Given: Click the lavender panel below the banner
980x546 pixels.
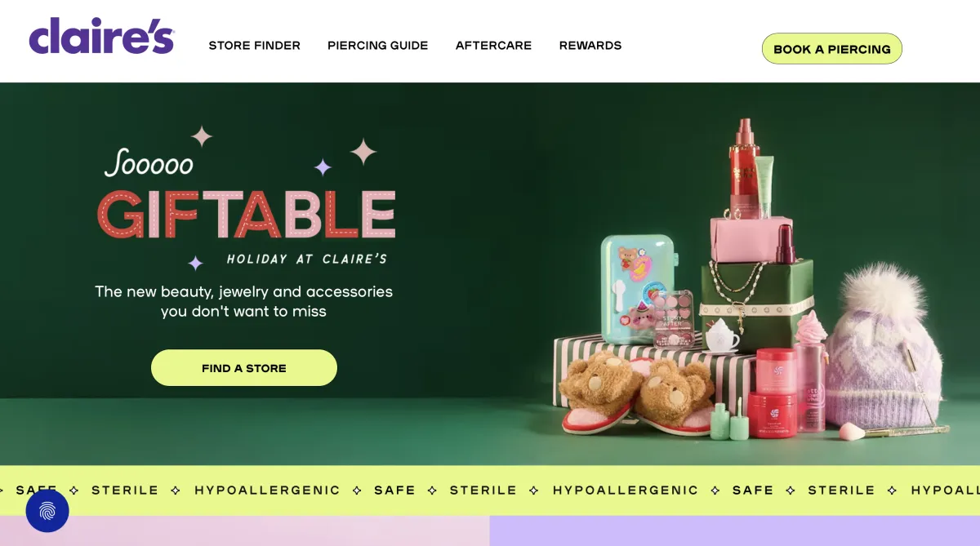Looking at the screenshot, I should (x=735, y=530).
